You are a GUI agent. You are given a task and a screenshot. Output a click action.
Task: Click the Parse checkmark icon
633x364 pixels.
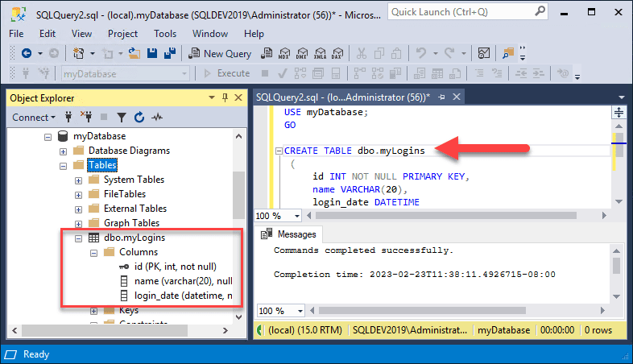[x=283, y=73]
